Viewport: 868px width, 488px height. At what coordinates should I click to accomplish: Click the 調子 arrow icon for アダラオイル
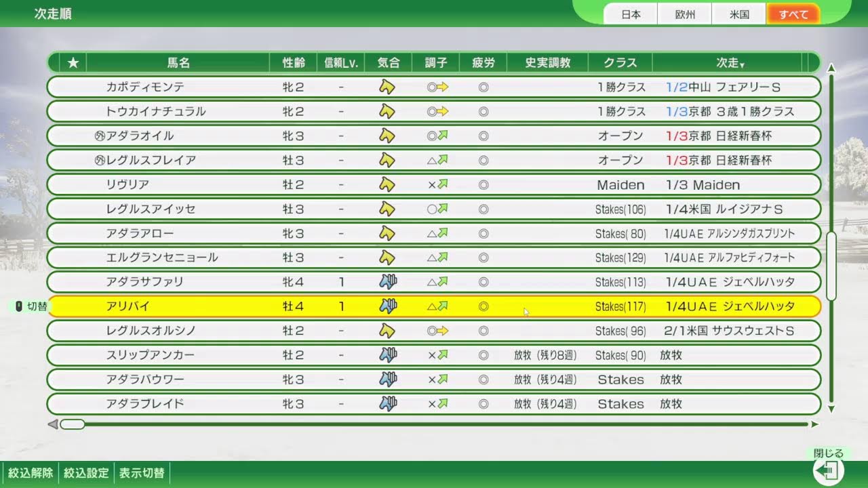tap(443, 136)
